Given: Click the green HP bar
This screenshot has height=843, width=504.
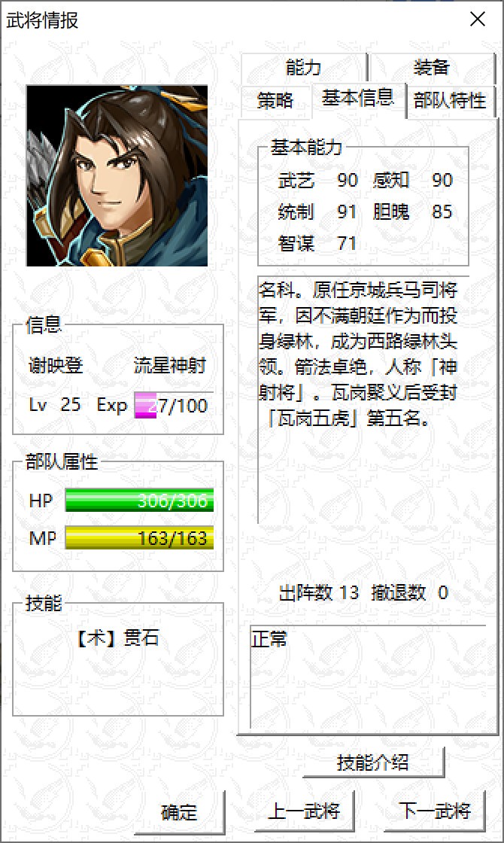Looking at the screenshot, I should coord(139,501).
